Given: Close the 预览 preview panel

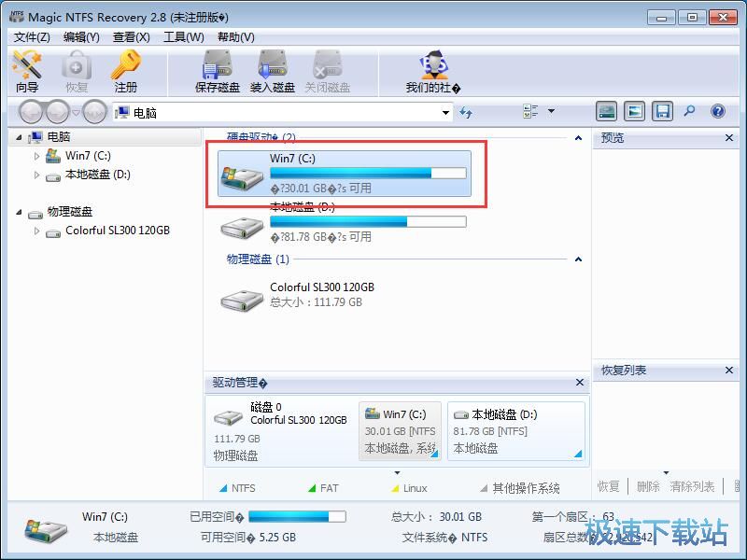Looking at the screenshot, I should point(729,137).
